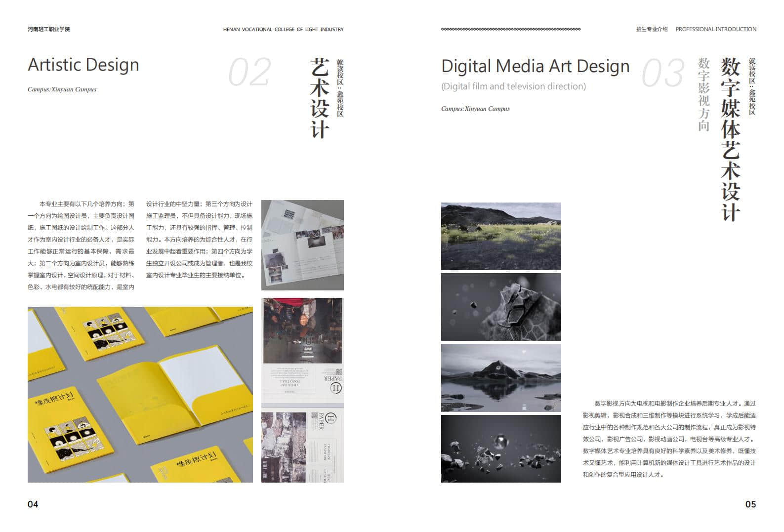784x532 pixels.
Task: Click the vertical 数字媒体艺术设计 title
Action: point(731,139)
